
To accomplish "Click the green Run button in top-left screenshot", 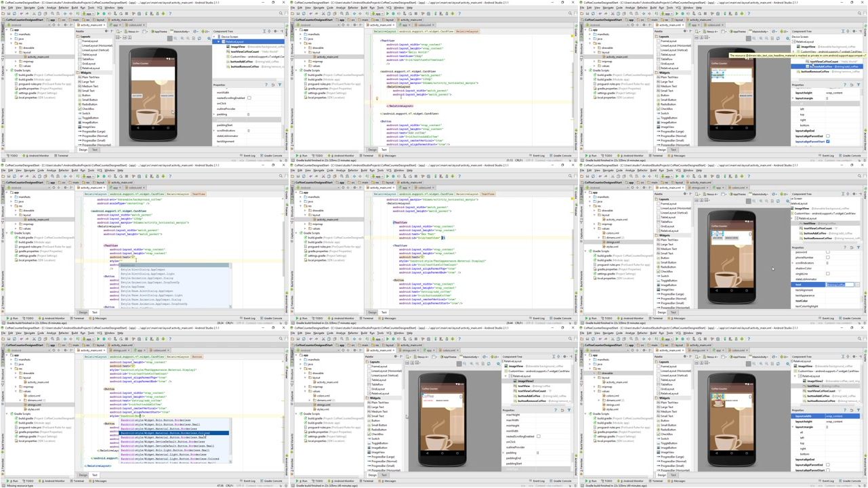I will [98, 14].
